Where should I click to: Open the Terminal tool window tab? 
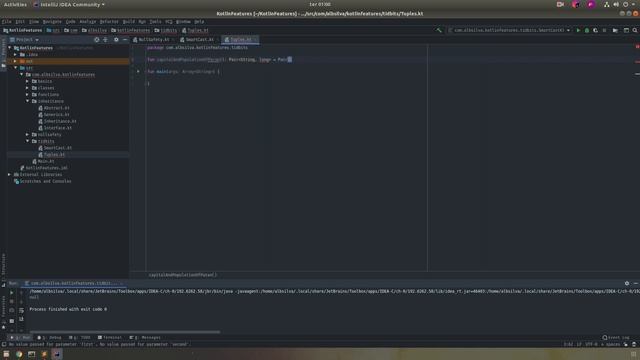click(x=110, y=338)
